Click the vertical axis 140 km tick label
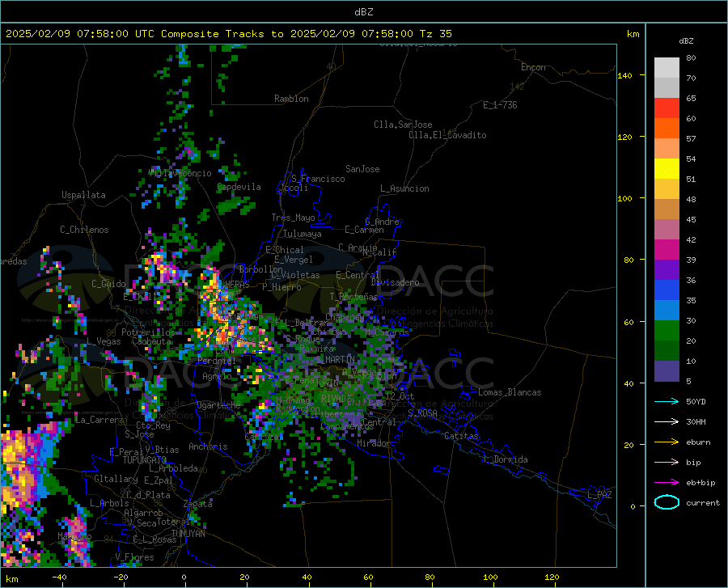The image size is (728, 588). click(625, 75)
